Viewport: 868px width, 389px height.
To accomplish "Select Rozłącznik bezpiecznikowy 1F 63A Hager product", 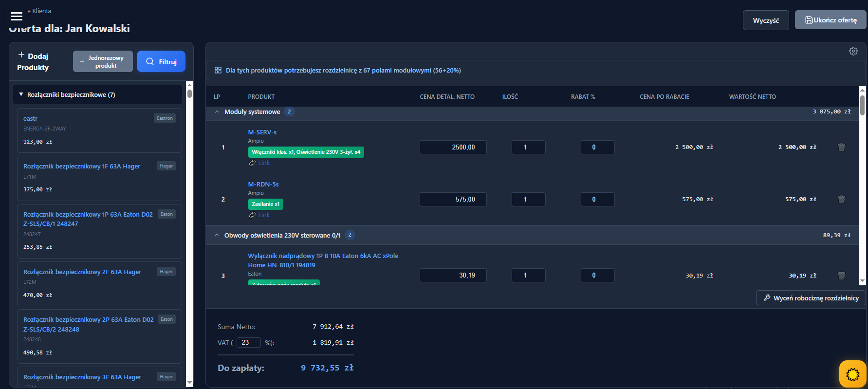I will [x=82, y=167].
